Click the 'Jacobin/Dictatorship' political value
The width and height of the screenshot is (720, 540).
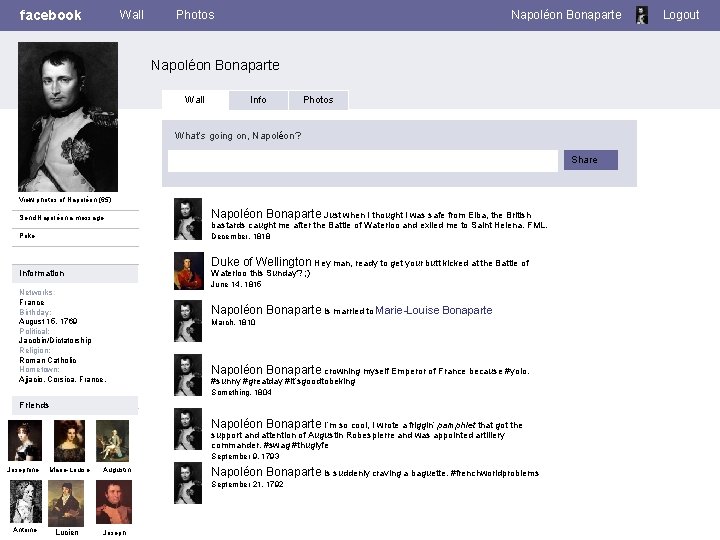55,340
